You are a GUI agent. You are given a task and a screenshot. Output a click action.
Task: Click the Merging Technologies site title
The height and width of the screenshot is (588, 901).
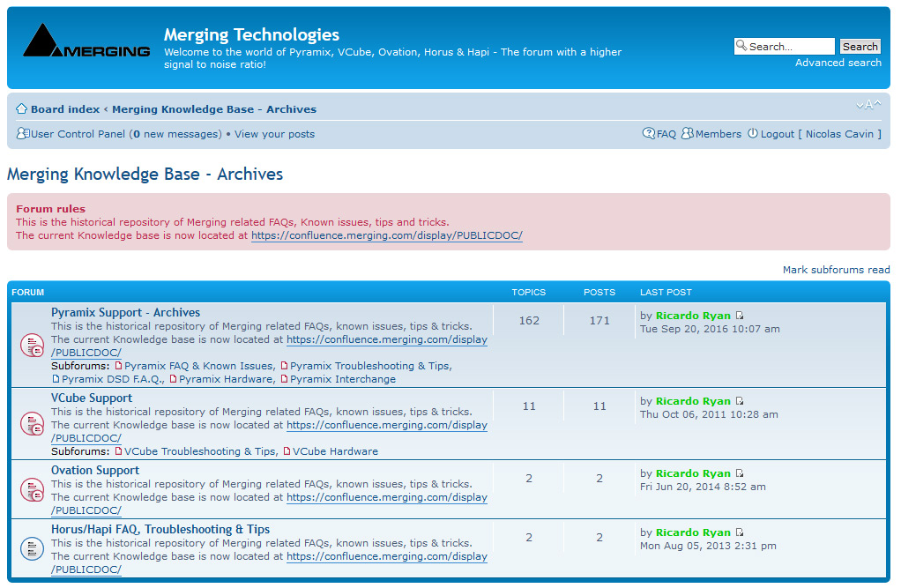coord(251,34)
